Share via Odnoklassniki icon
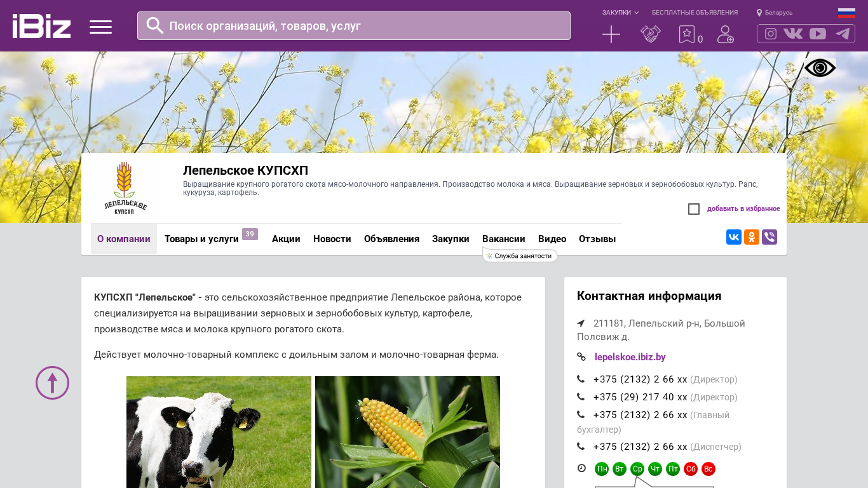This screenshot has height=488, width=868. 752,237
